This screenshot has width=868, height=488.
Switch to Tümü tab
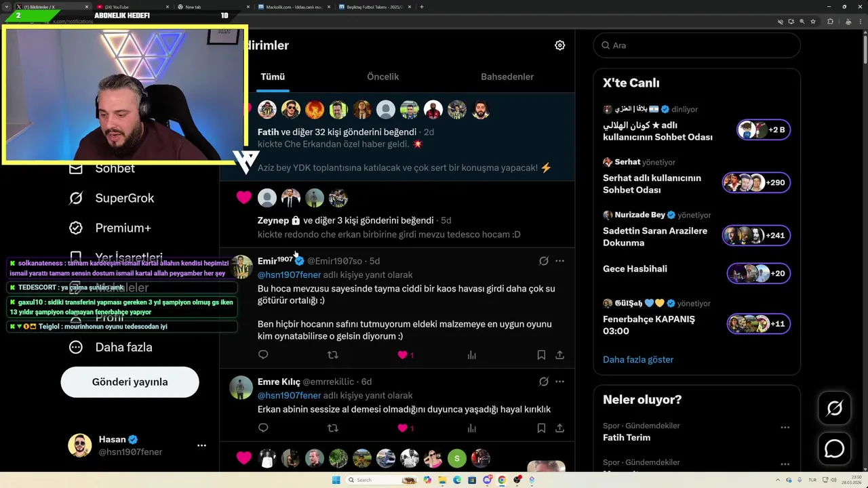pos(273,77)
